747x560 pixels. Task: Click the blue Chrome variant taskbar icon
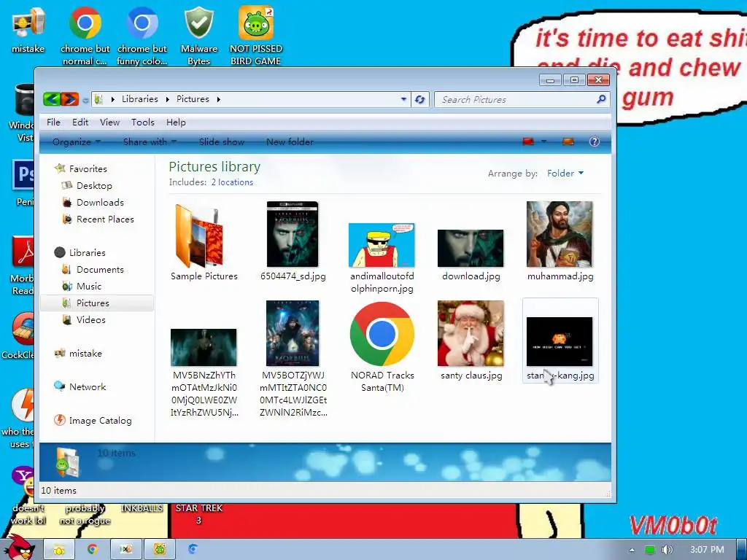(193, 550)
